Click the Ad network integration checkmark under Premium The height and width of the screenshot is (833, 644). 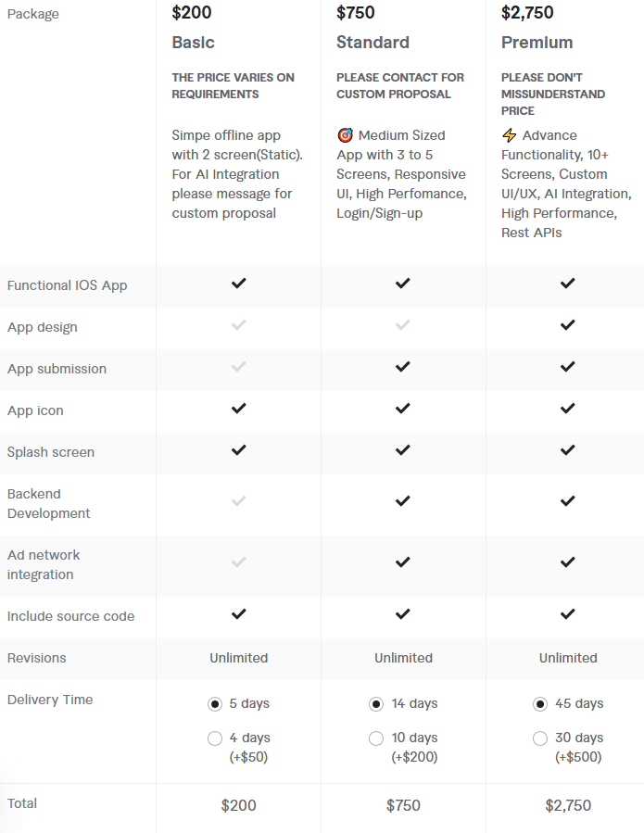click(x=567, y=562)
